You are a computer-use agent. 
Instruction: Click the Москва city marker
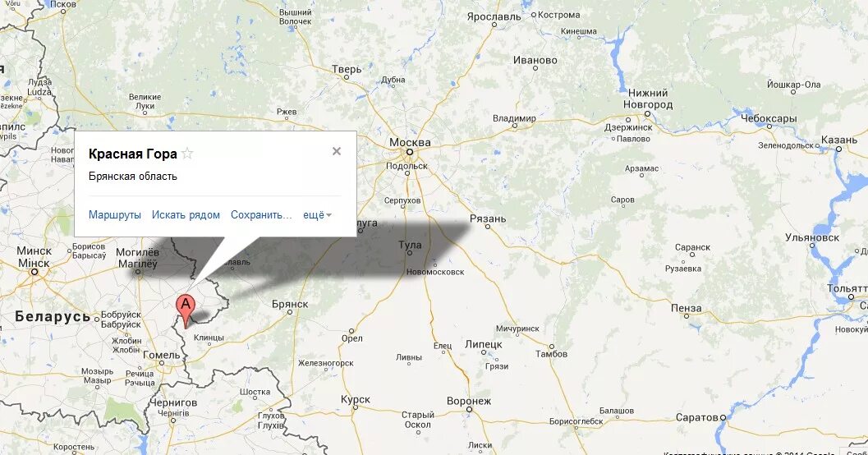click(x=410, y=152)
